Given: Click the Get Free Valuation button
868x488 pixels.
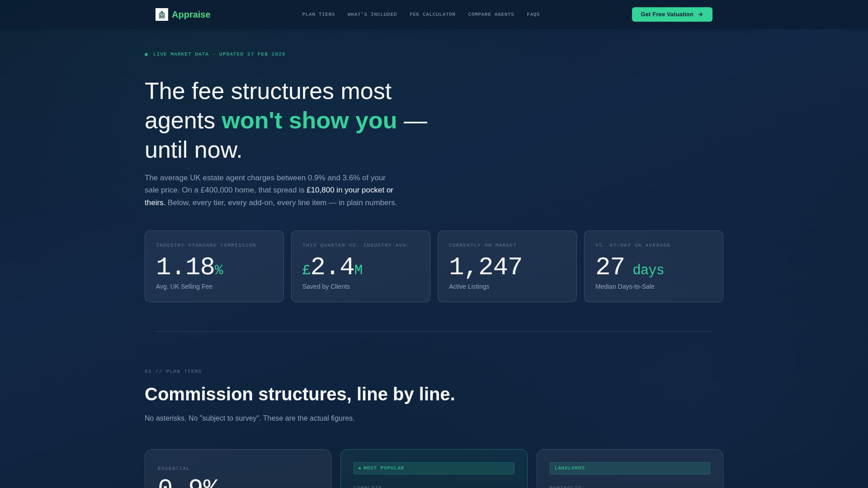Looking at the screenshot, I should pyautogui.click(x=672, y=14).
